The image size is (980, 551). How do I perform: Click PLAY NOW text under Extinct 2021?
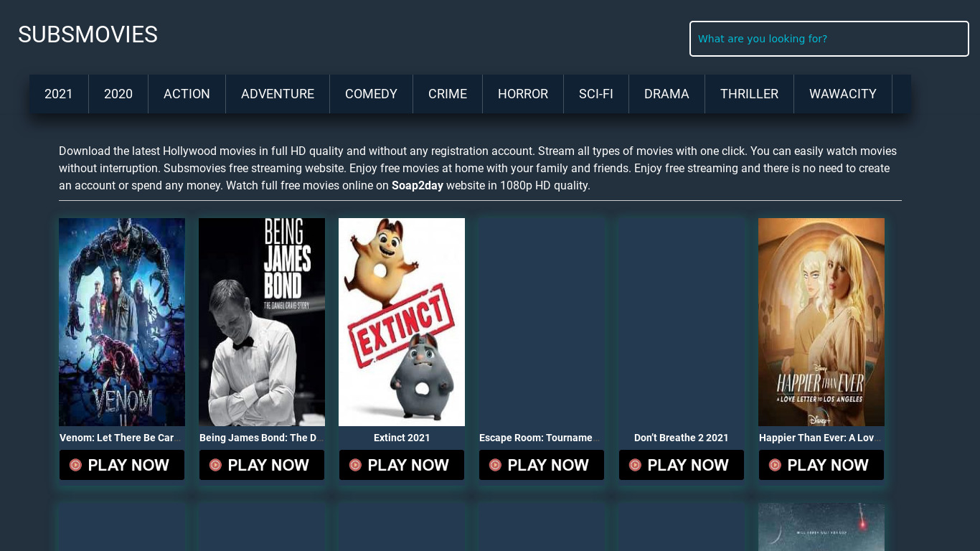pos(408,465)
